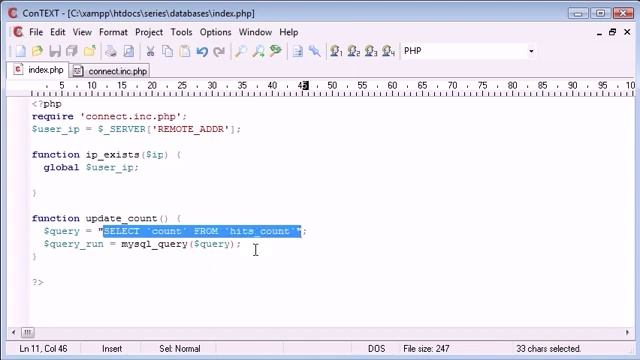
Task: Close the index.php document with the inner X
Action: point(627,32)
